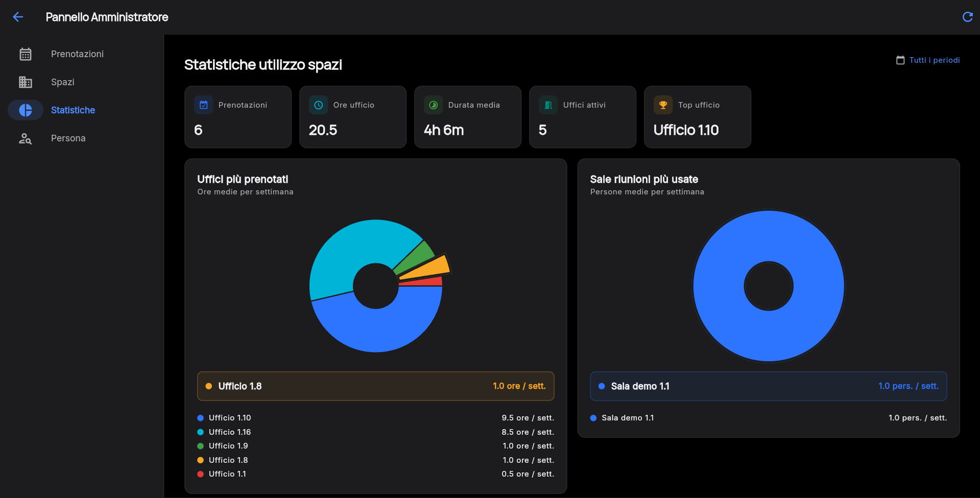Image resolution: width=980 pixels, height=498 pixels.
Task: Click the Spazi building sidebar icon
Action: [x=26, y=82]
